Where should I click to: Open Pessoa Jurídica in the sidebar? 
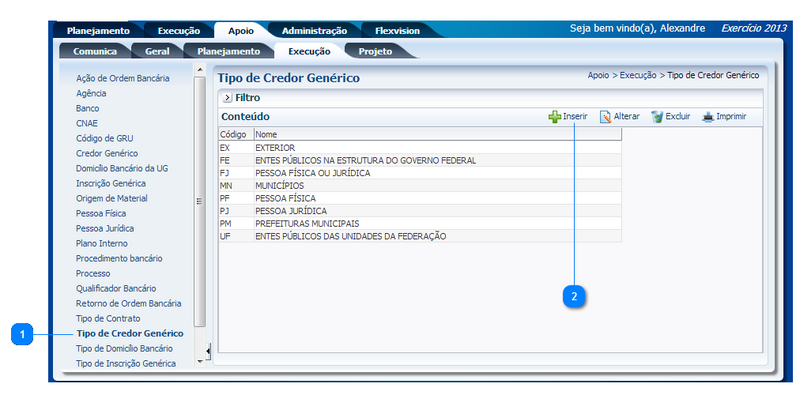(x=105, y=229)
